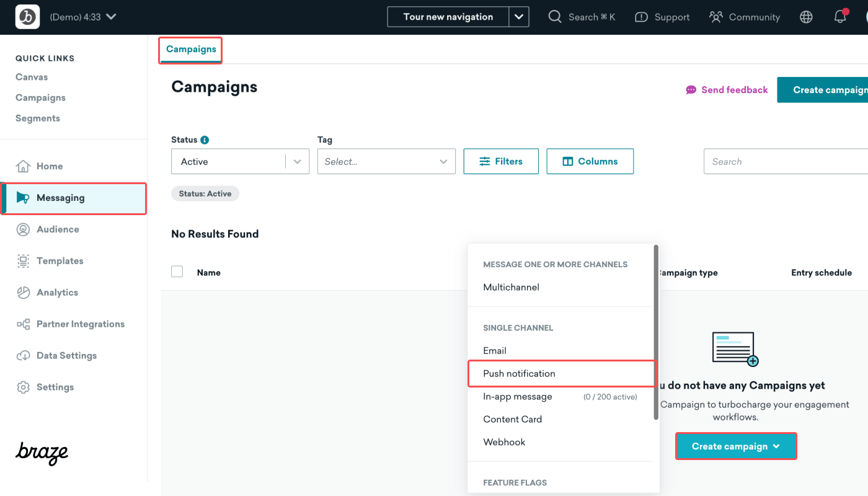Click the Tour new navigation button
Viewport: 868px width, 496px height.
pyautogui.click(x=448, y=17)
